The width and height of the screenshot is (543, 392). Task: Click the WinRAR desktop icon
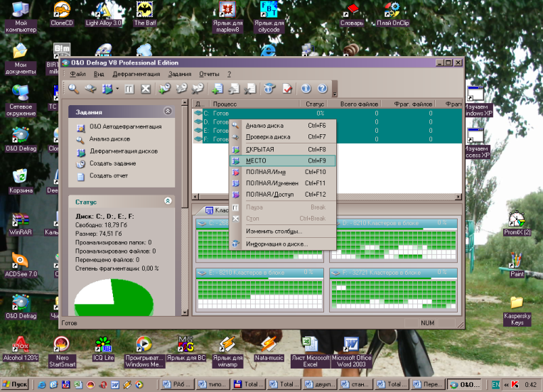tap(21, 224)
